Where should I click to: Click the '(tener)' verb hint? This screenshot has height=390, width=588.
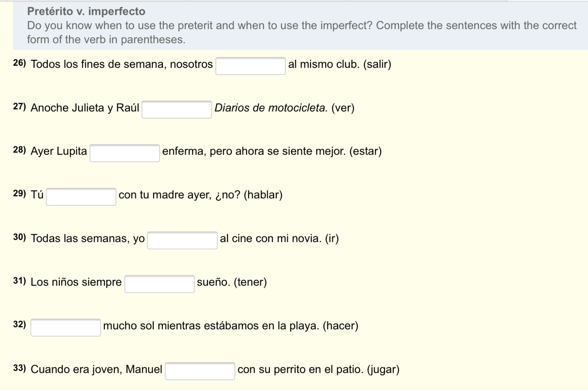[250, 282]
